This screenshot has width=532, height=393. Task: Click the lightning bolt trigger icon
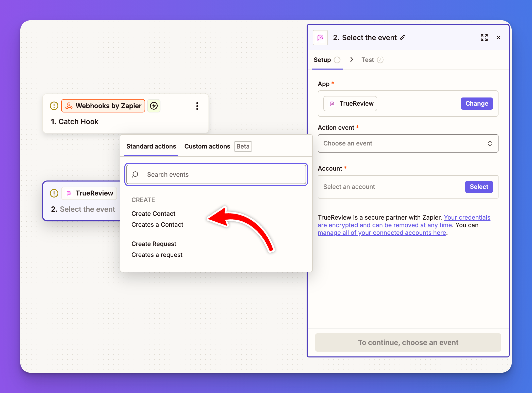[154, 106]
